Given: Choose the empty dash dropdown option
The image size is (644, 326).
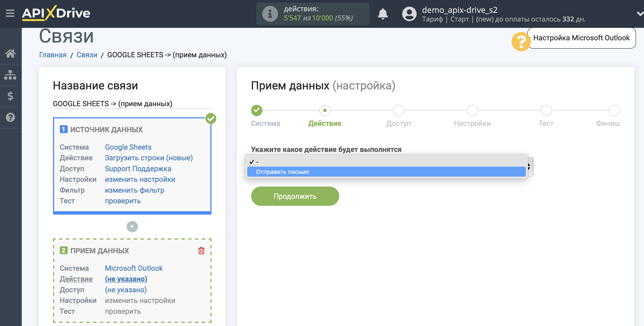Looking at the screenshot, I should coord(386,162).
